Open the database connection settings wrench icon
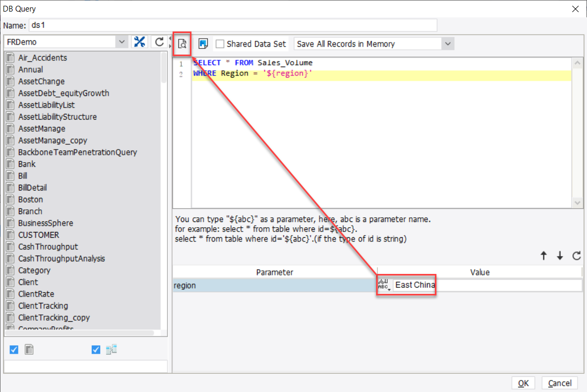The height and width of the screenshot is (392, 587). (x=140, y=41)
